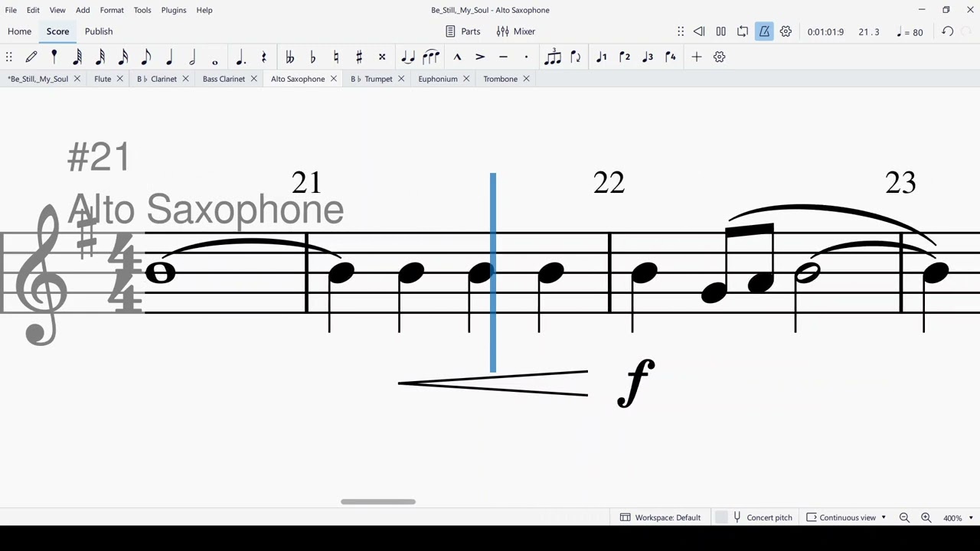
Task: Pause playback
Action: point(720,31)
